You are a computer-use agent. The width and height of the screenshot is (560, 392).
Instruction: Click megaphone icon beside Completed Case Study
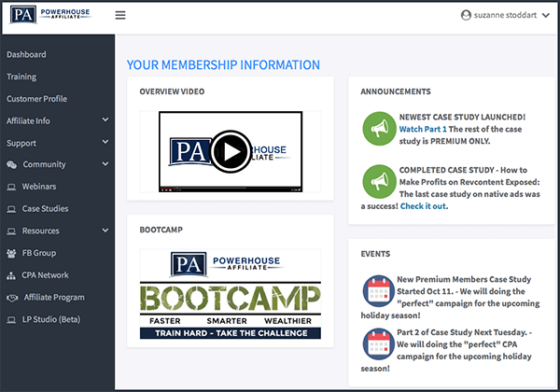point(379,181)
